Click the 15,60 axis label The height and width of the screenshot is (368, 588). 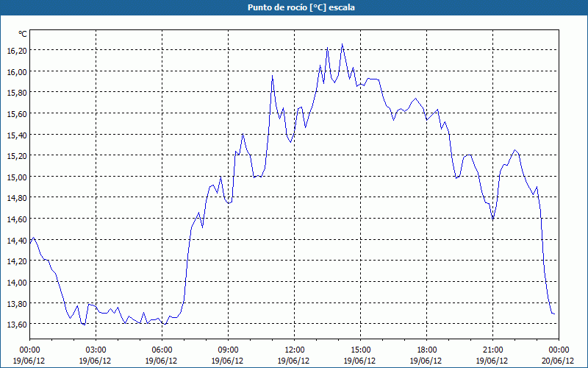pos(17,114)
